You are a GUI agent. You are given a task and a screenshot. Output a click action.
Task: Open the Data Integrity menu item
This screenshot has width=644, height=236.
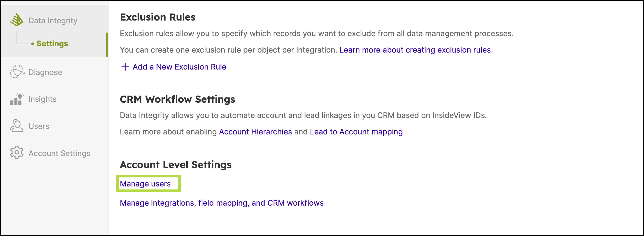click(53, 21)
